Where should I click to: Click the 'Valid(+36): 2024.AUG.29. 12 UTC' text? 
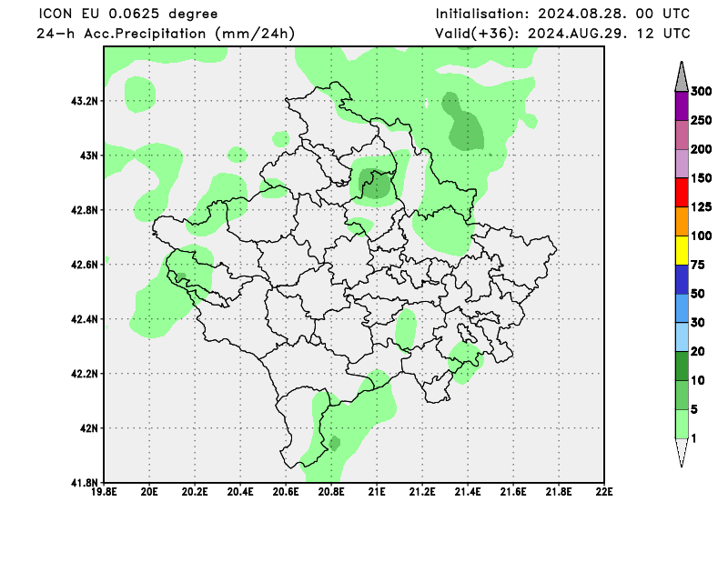tap(562, 34)
